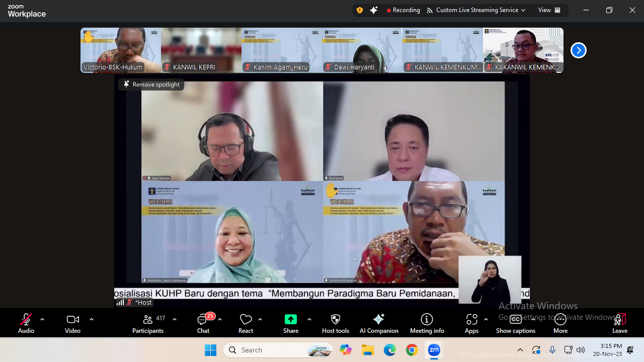Open the Chat panel icon
The image size is (644, 362).
tap(203, 320)
